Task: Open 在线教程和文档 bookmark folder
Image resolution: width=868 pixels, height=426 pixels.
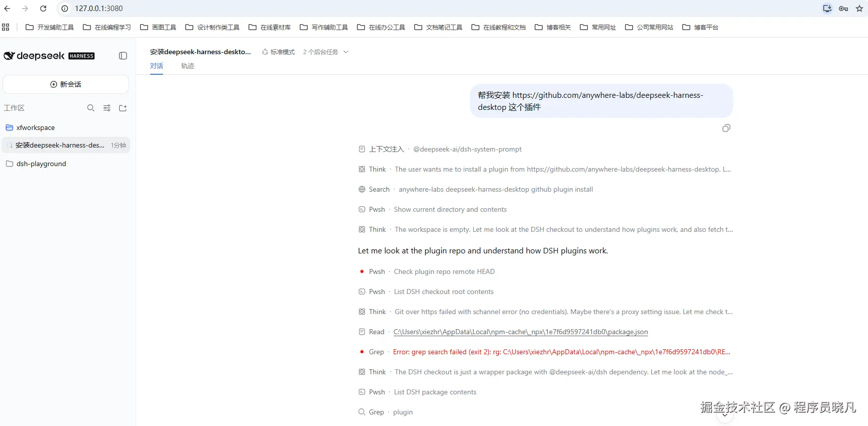Action: 499,27
